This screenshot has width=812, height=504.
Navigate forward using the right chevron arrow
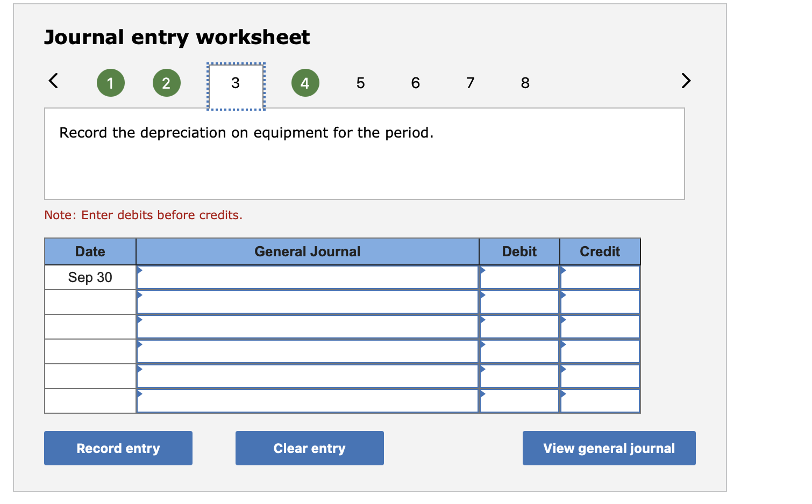685,81
